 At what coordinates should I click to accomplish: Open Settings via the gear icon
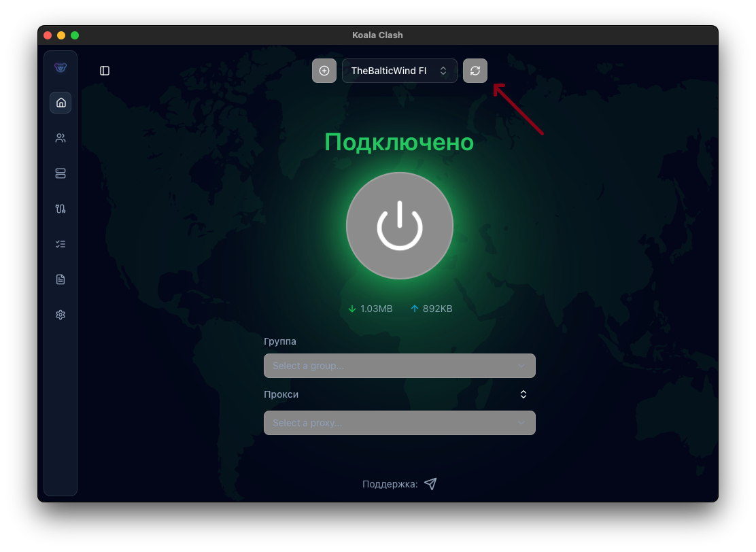coord(61,315)
